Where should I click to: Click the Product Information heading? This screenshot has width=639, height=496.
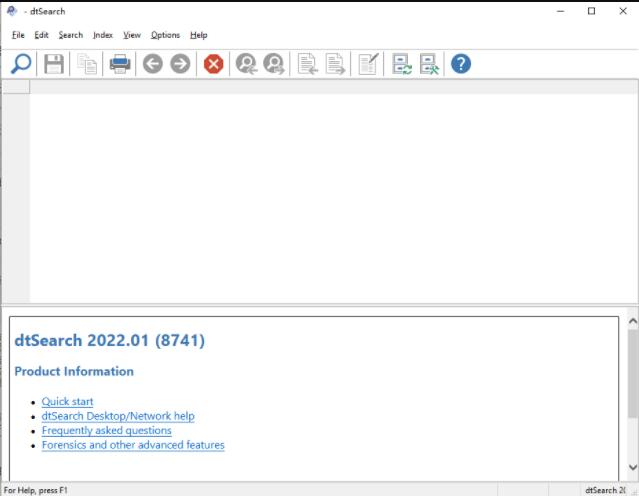(x=74, y=371)
